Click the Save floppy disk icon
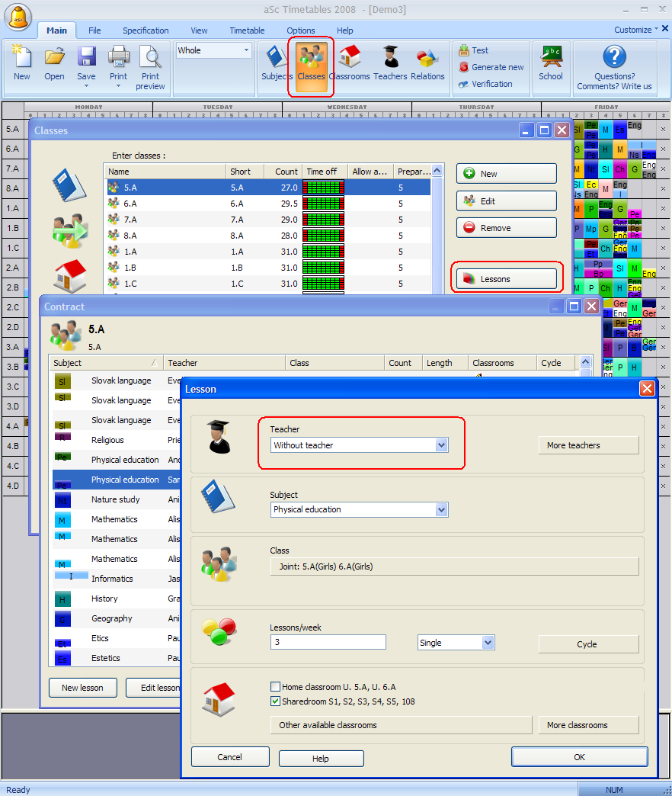 [86, 59]
